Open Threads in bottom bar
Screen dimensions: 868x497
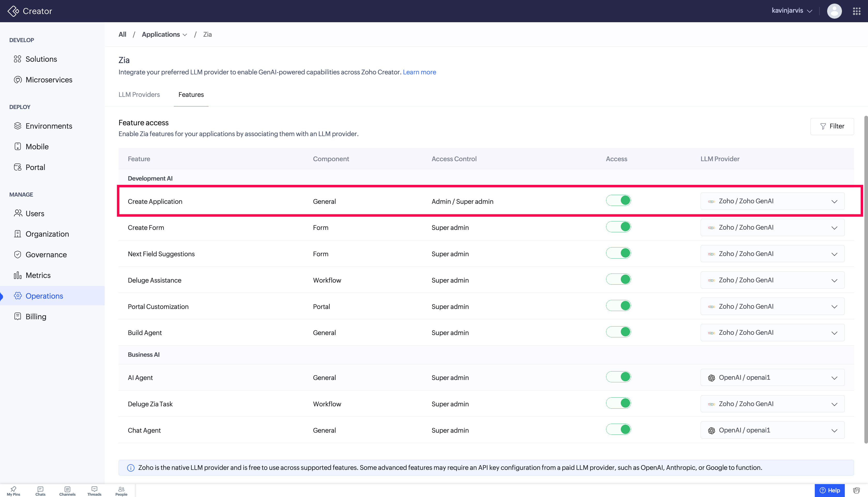(x=94, y=491)
